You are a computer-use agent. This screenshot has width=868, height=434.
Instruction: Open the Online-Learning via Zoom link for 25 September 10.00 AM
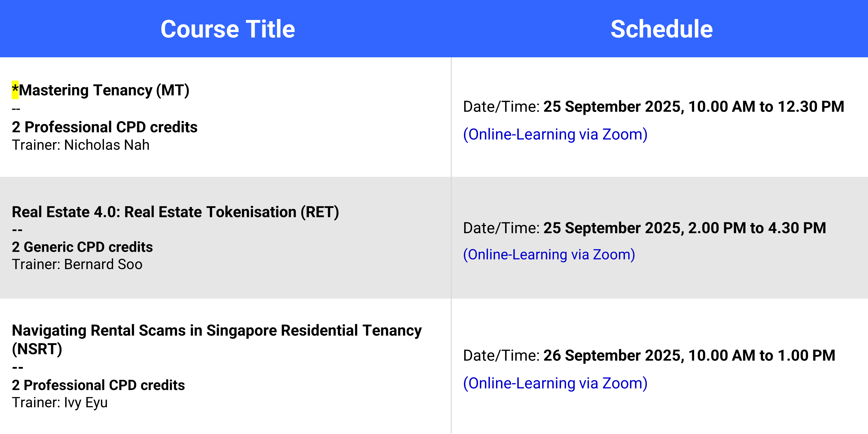tap(555, 134)
